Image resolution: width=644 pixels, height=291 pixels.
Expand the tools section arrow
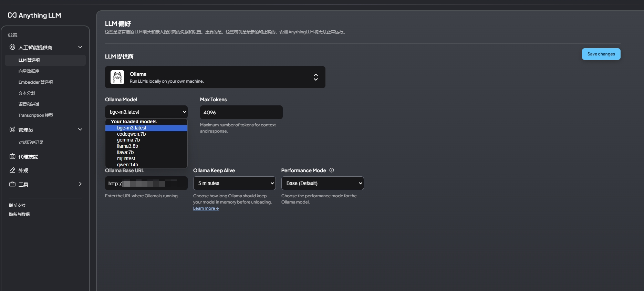pyautogui.click(x=80, y=184)
